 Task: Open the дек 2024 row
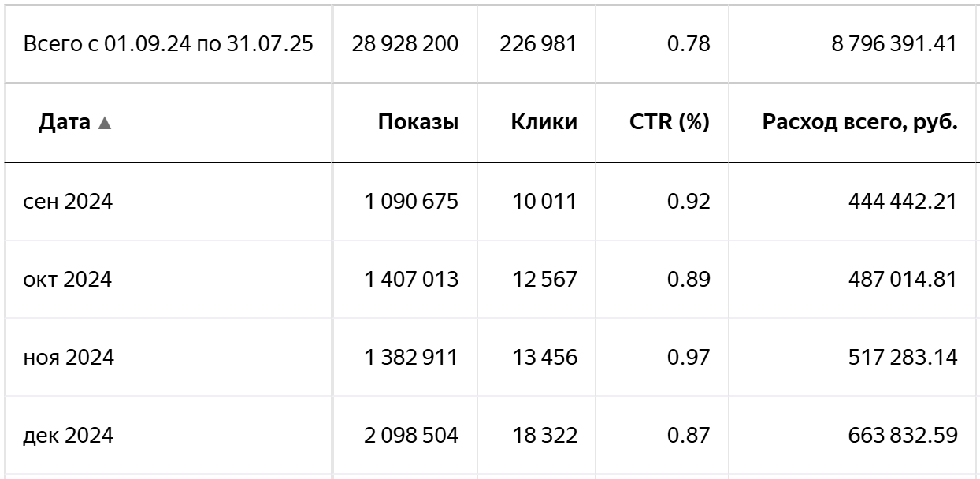(69, 435)
